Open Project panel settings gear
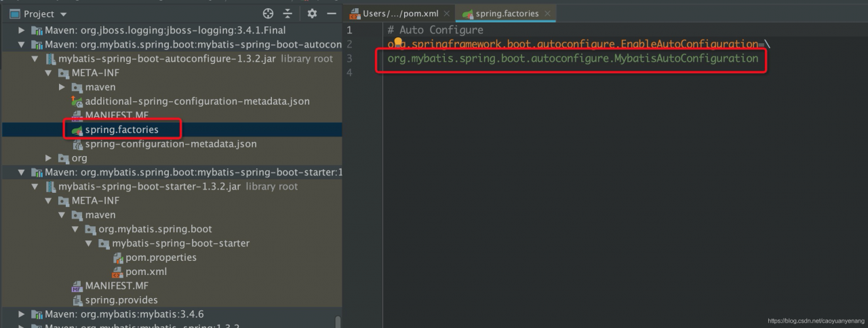Image resolution: width=868 pixels, height=328 pixels. click(x=312, y=14)
